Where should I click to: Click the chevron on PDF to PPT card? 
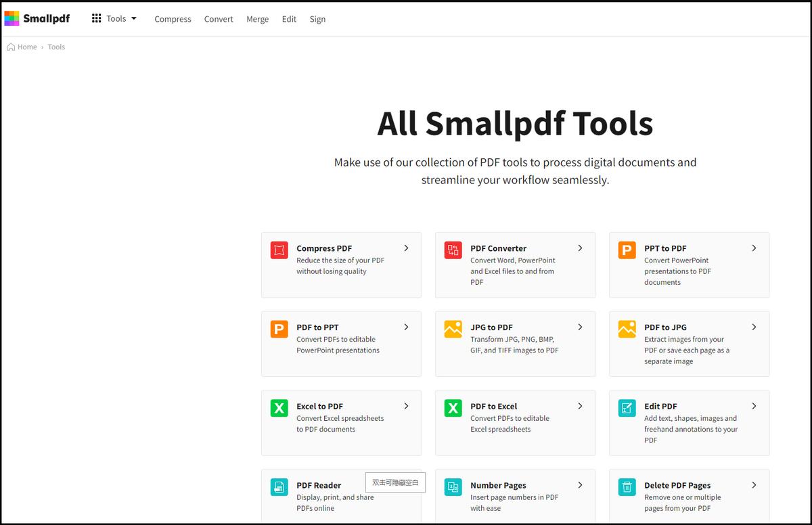(x=406, y=327)
